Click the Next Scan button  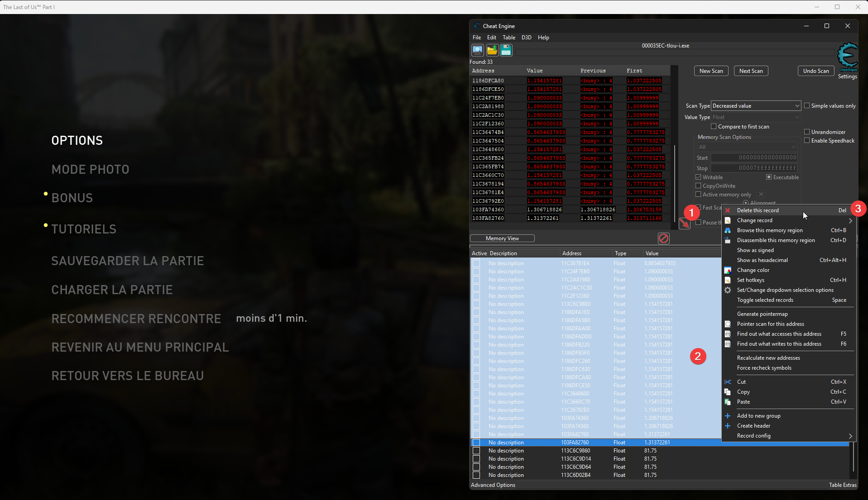click(x=751, y=71)
